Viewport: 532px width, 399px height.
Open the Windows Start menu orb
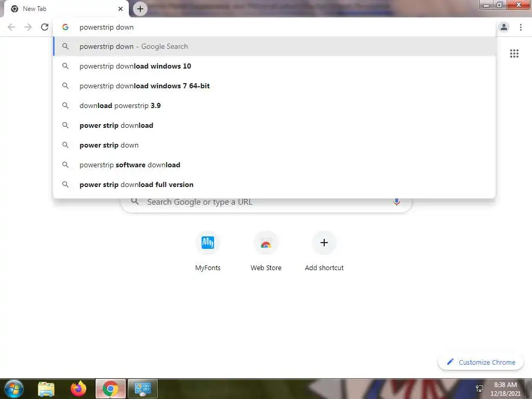pyautogui.click(x=14, y=389)
